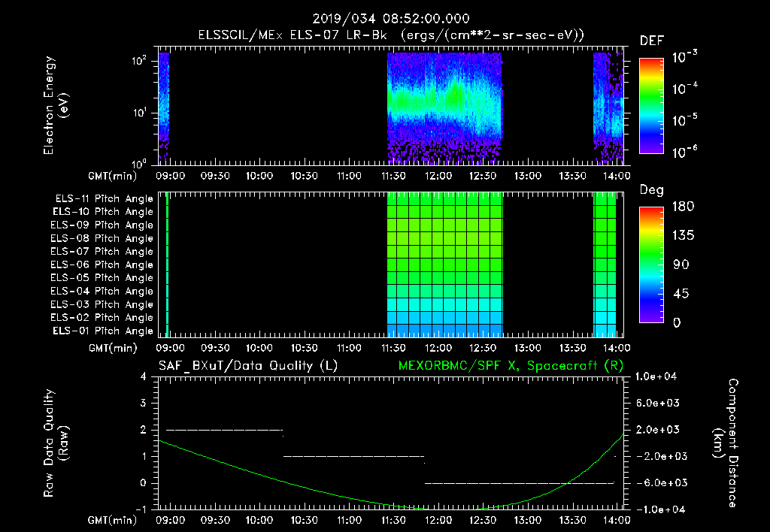The image size is (770, 532).
Task: Click the 45 tick on Deg scale
Action: point(681,294)
